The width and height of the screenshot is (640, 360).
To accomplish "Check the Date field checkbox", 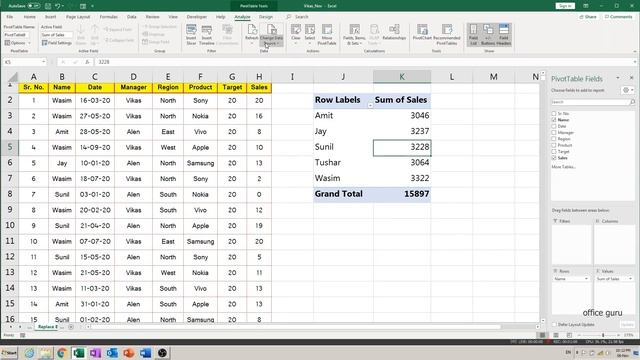I will click(554, 126).
